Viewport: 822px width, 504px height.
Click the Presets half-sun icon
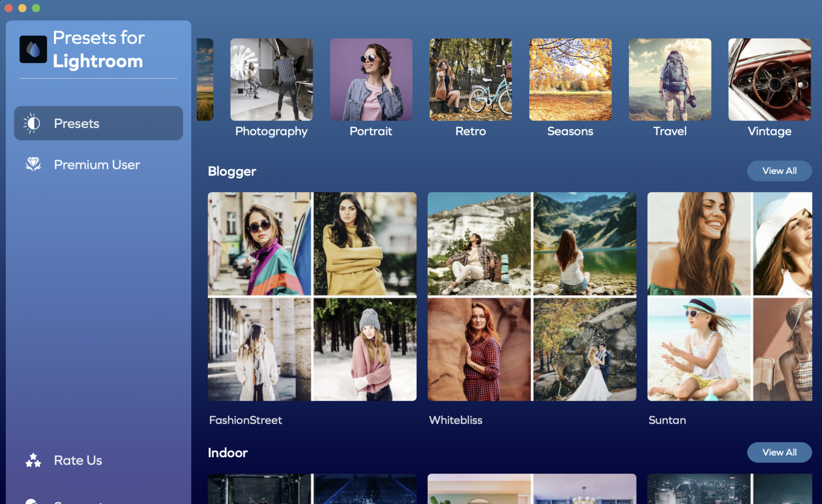(x=32, y=123)
